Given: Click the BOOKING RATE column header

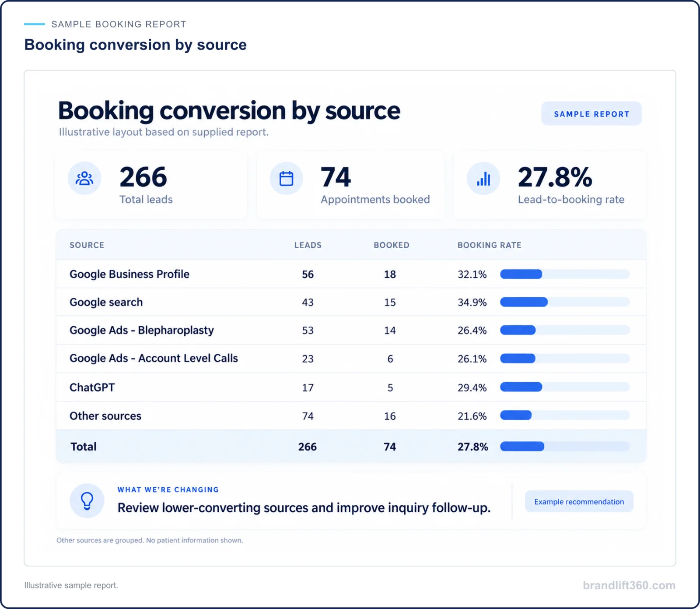Looking at the screenshot, I should tap(490, 245).
